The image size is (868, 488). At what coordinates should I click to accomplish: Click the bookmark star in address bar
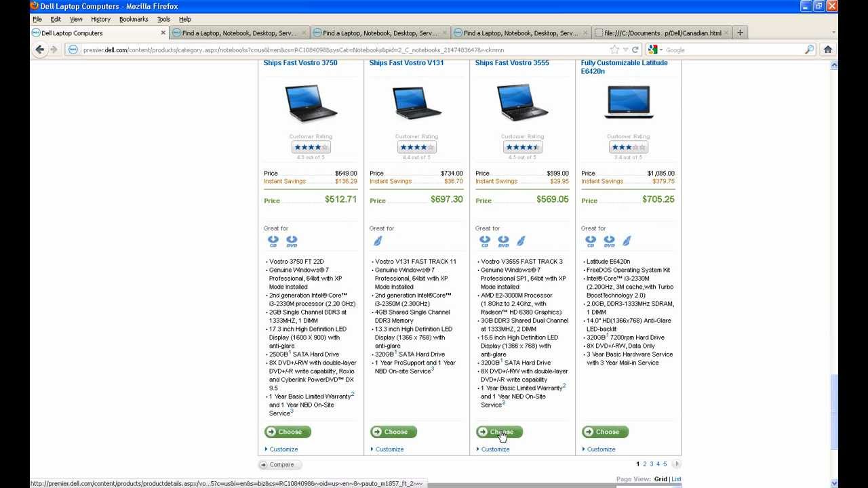[614, 49]
